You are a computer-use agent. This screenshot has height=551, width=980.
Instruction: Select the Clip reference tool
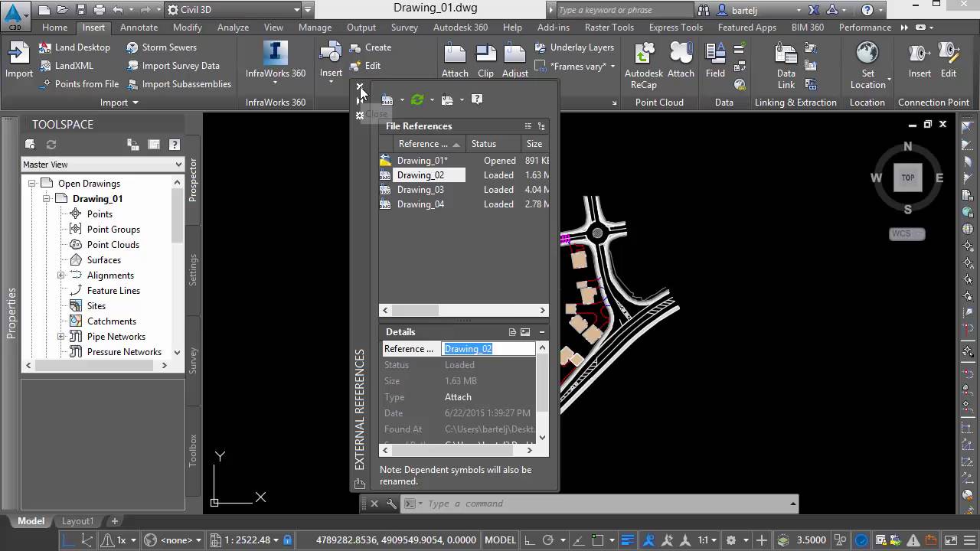pos(485,60)
